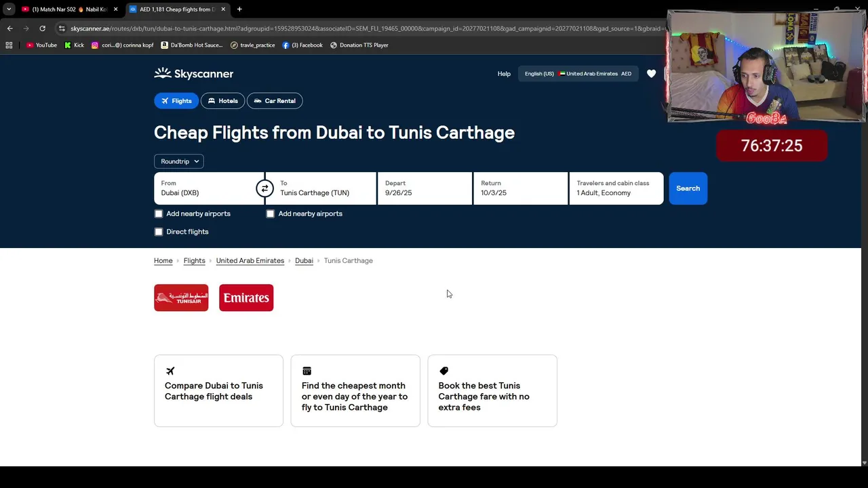868x488 pixels.
Task: Click the blue Search button
Action: [x=688, y=188]
